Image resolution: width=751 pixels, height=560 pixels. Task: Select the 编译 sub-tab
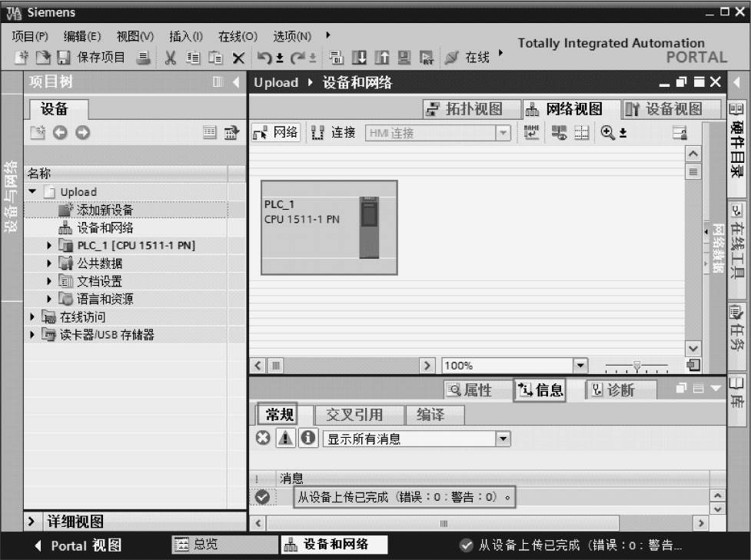coord(434,415)
